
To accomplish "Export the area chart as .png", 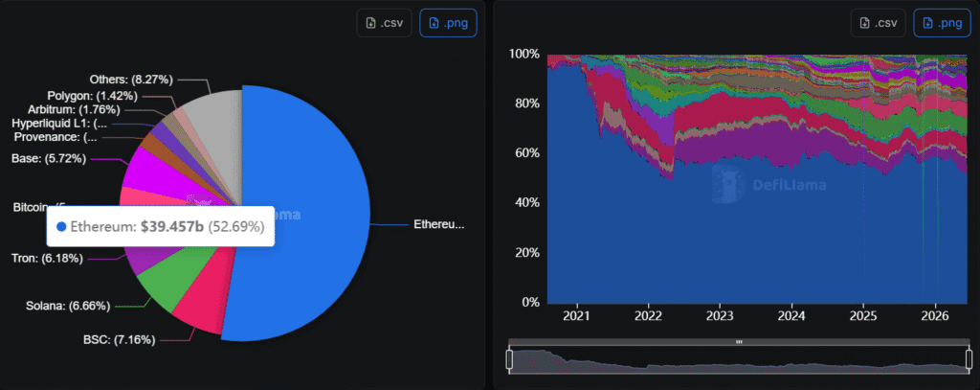I will click(942, 23).
